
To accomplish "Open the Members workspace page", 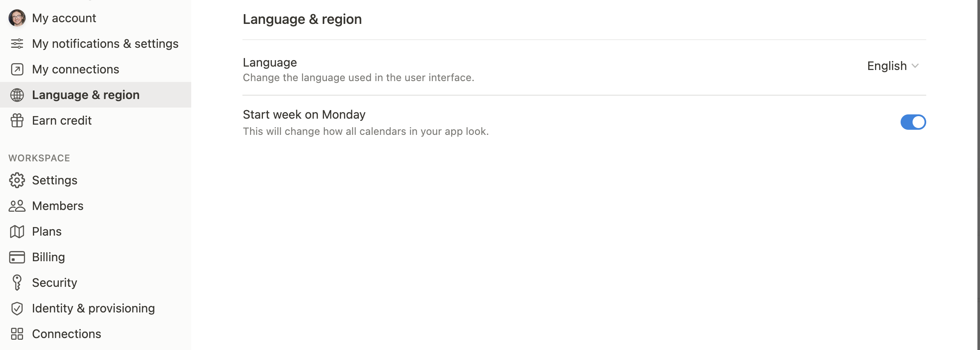I will (x=58, y=206).
